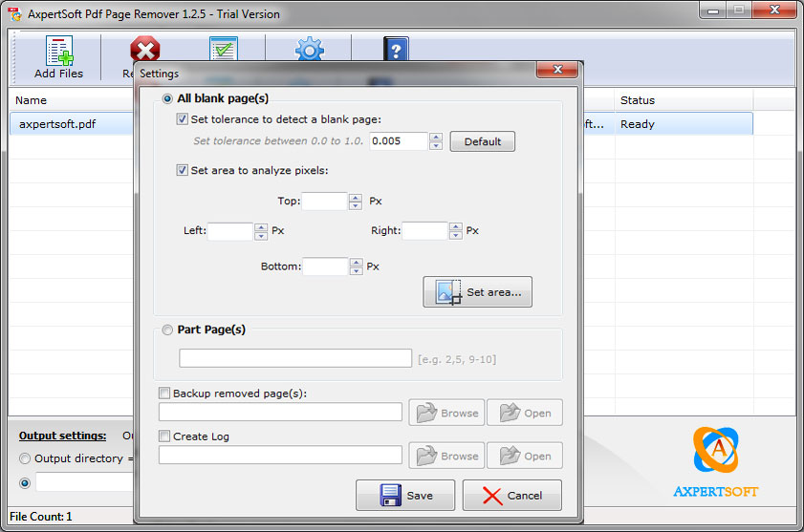The width and height of the screenshot is (804, 532).
Task: Click the Top pixel input field
Action: coord(325,202)
